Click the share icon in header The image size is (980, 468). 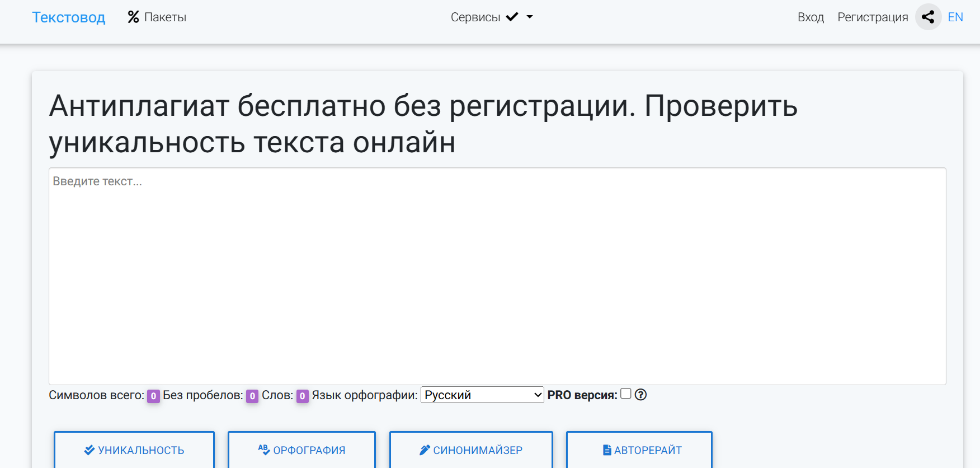coord(928,17)
